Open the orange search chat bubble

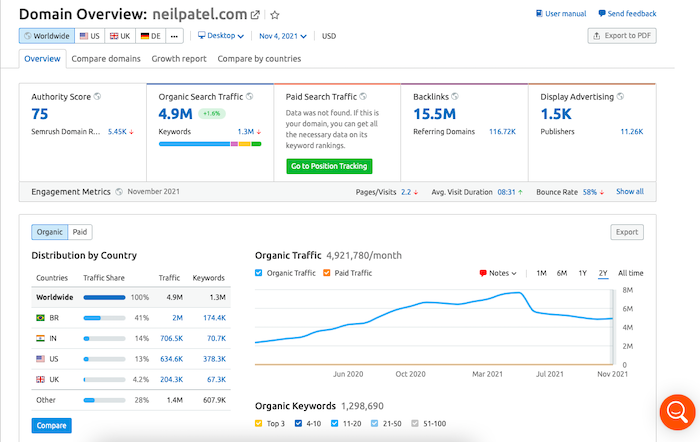pyautogui.click(x=677, y=412)
